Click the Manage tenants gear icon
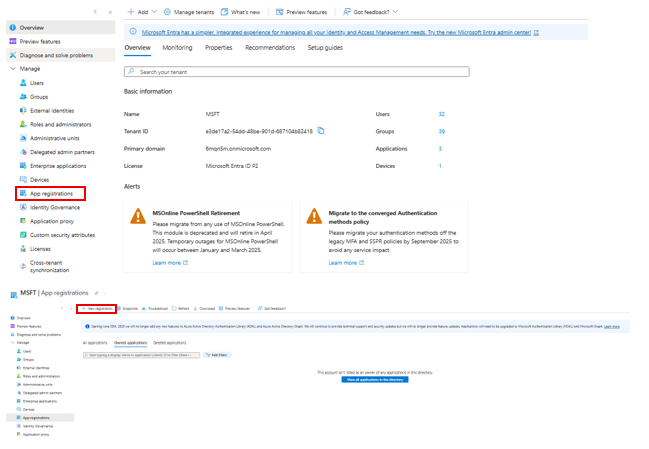 pyautogui.click(x=167, y=12)
